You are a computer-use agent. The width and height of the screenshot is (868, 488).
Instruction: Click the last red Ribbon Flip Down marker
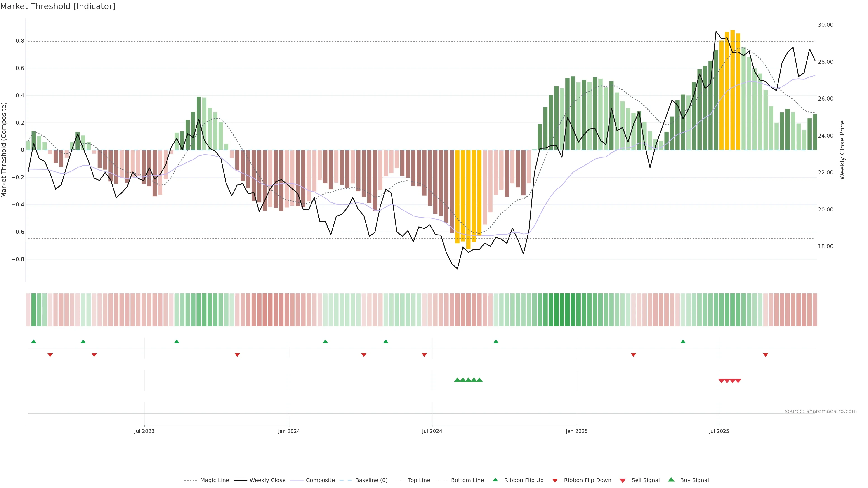tap(765, 355)
